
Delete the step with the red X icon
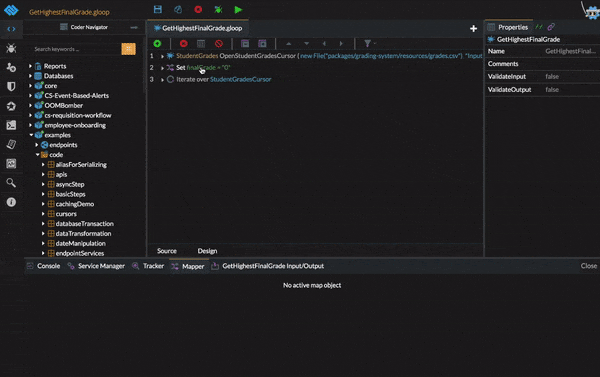point(184,44)
